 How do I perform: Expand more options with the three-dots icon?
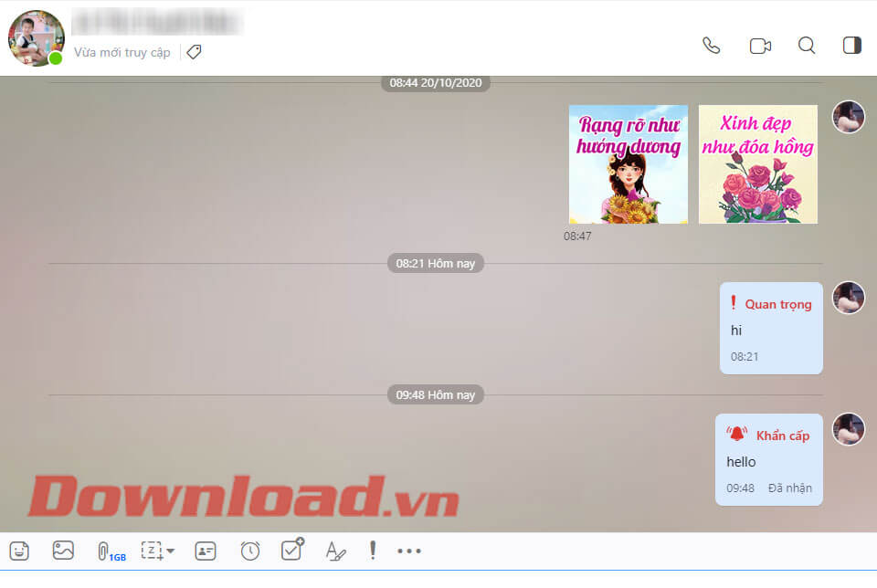409,551
